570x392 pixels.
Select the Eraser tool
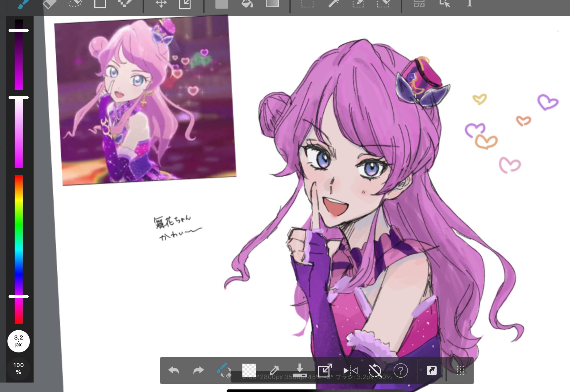[x=49, y=4]
